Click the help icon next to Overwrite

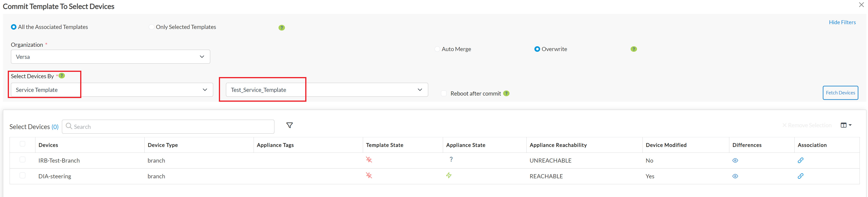point(634,49)
